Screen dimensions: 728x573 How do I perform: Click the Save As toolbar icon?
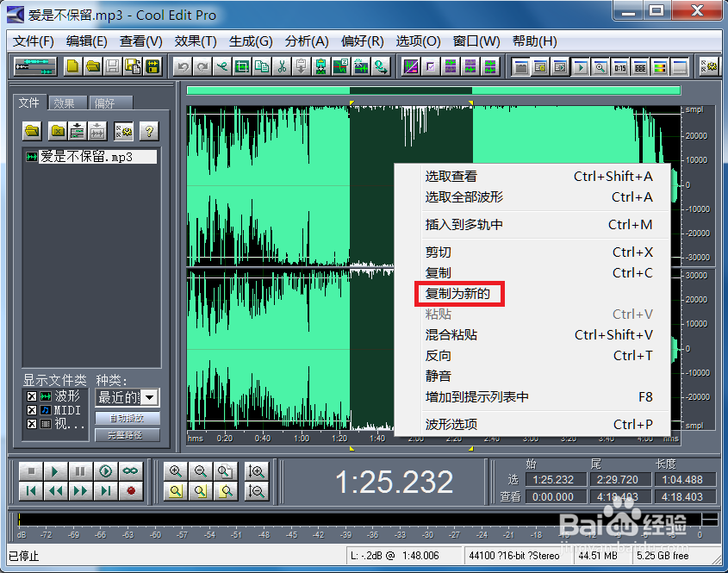coord(133,67)
